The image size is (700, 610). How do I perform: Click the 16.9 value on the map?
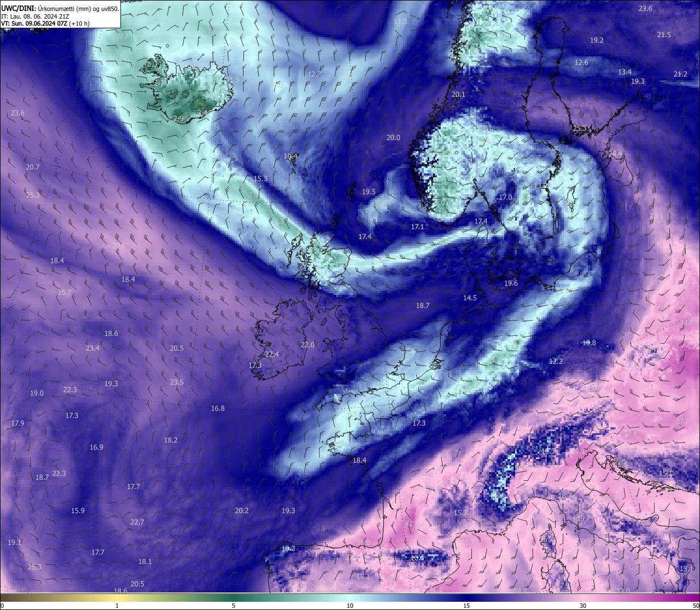96,447
